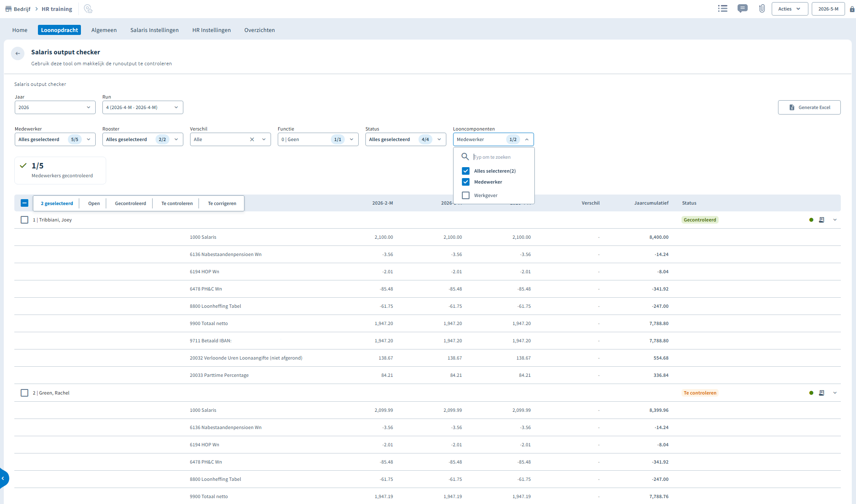Go back using the arrow beside Salaris output checker
Screen dimensions: 856x504
18,53
